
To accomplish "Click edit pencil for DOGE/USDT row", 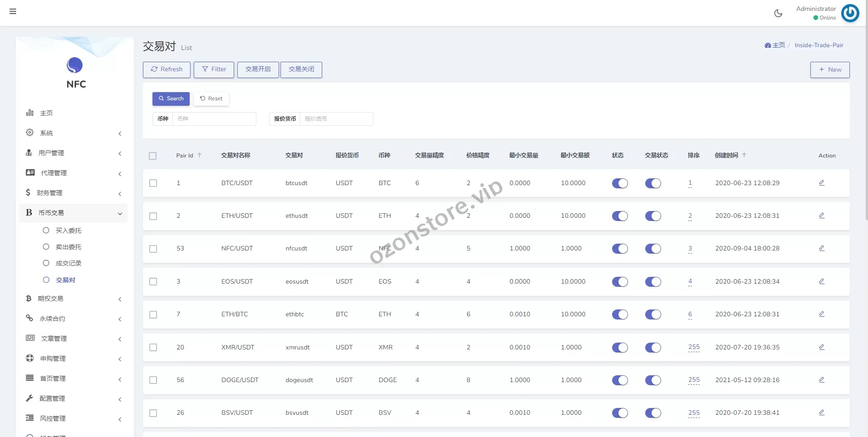I will [x=821, y=380].
